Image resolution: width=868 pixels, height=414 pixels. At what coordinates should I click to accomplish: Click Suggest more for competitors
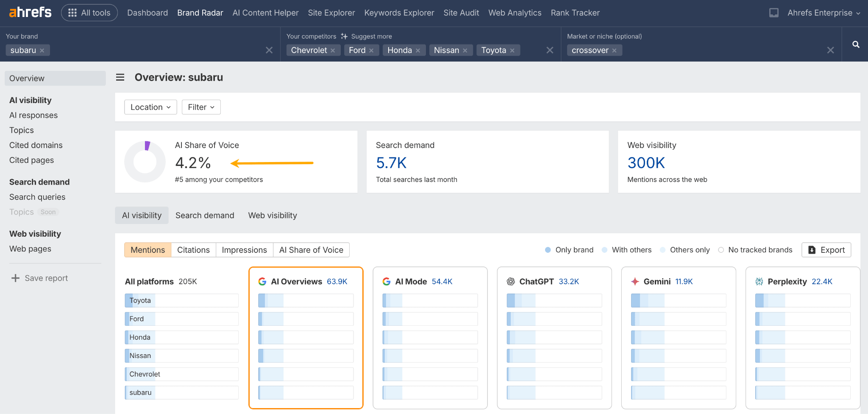(371, 36)
